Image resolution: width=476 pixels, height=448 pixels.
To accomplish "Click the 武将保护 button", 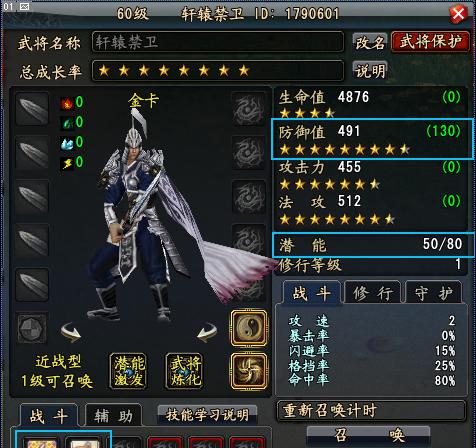I will point(430,42).
